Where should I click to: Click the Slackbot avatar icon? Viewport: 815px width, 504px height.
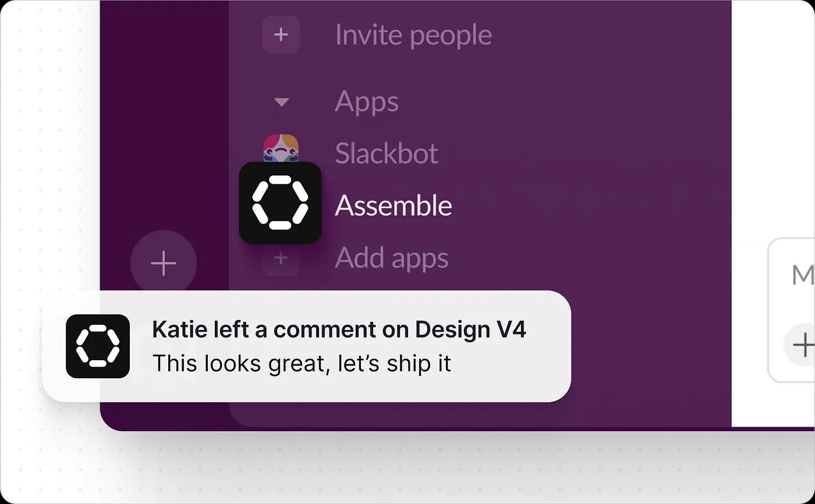[281, 148]
